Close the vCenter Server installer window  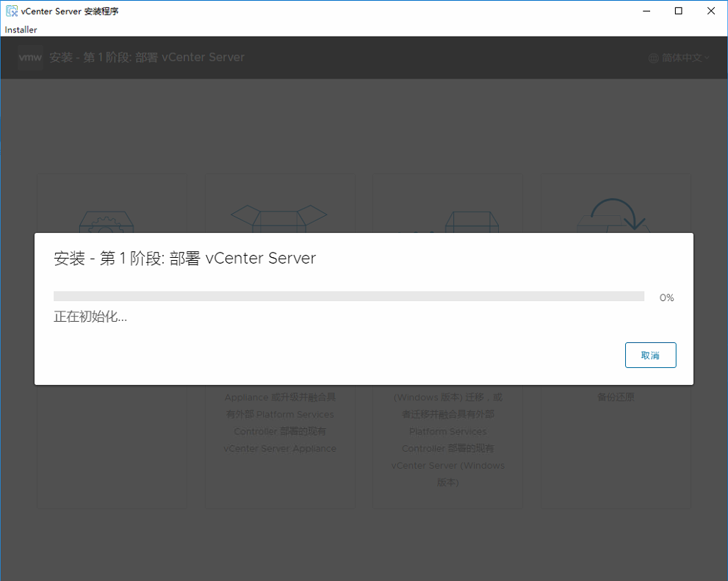[711, 11]
